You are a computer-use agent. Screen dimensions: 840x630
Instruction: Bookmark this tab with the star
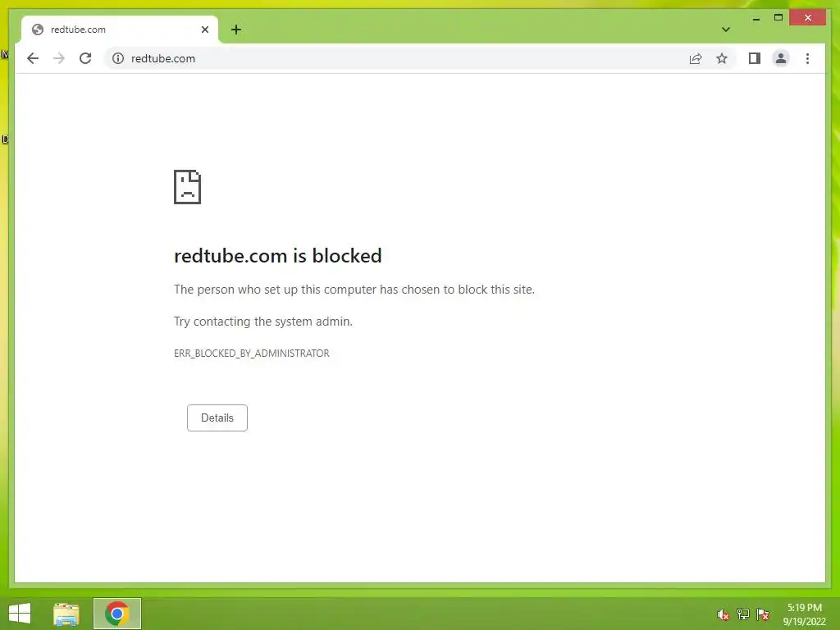tap(722, 58)
